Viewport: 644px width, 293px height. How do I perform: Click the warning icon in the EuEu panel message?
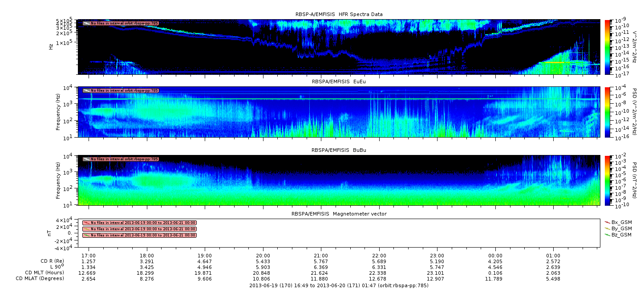[87, 90]
